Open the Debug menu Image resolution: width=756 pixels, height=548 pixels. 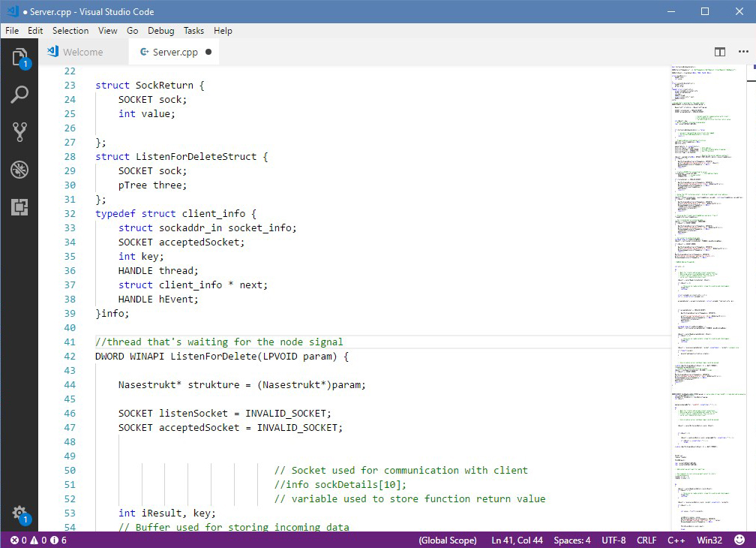point(160,31)
